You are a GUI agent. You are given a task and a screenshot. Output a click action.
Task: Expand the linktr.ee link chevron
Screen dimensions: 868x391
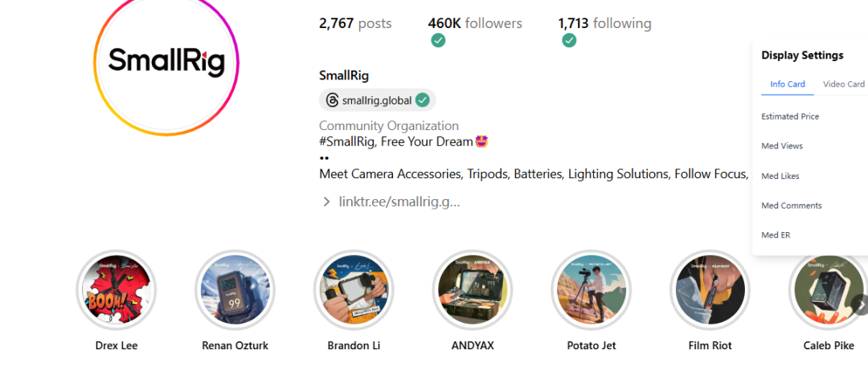click(x=326, y=202)
